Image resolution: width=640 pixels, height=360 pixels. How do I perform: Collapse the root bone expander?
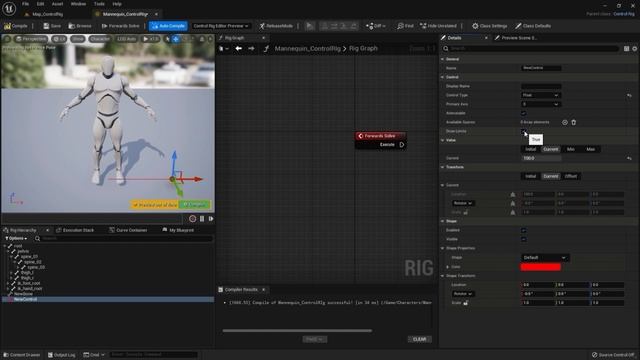(4, 246)
